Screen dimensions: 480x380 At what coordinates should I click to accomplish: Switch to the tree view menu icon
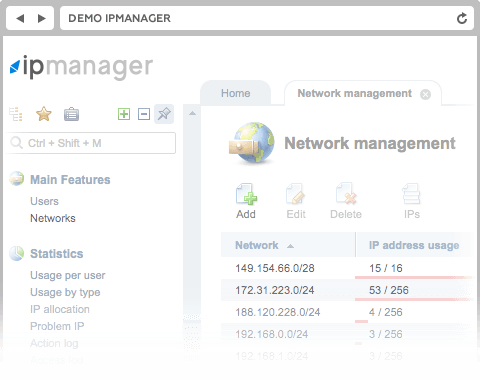16,114
